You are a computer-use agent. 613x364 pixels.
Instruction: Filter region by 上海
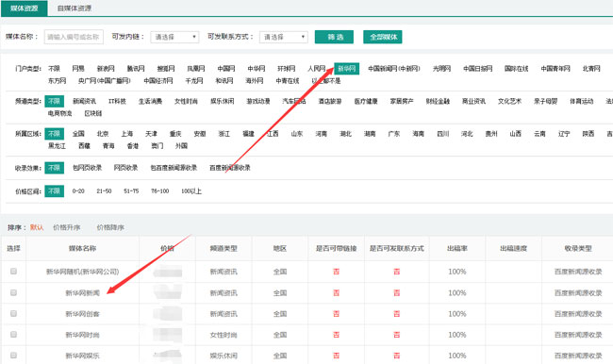click(126, 133)
